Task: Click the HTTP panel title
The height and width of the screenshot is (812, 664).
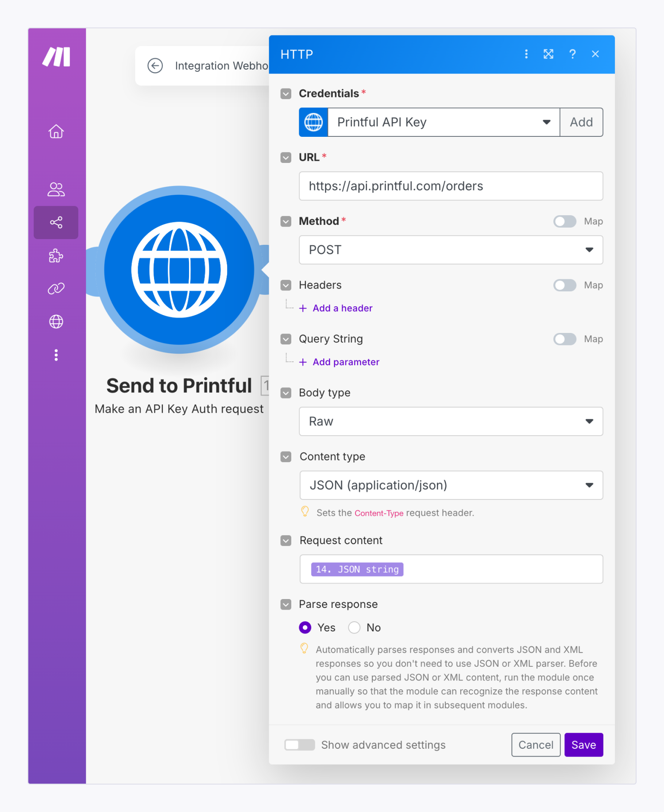Action: coord(297,54)
